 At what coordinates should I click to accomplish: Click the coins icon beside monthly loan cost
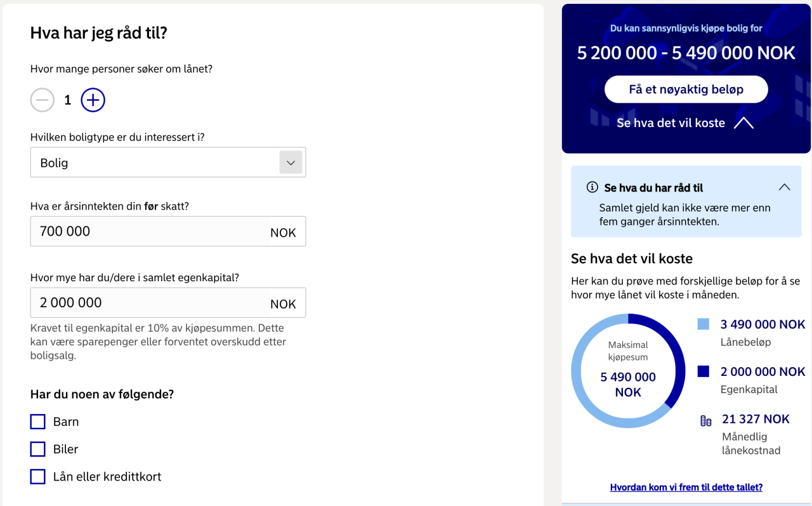[x=705, y=420]
